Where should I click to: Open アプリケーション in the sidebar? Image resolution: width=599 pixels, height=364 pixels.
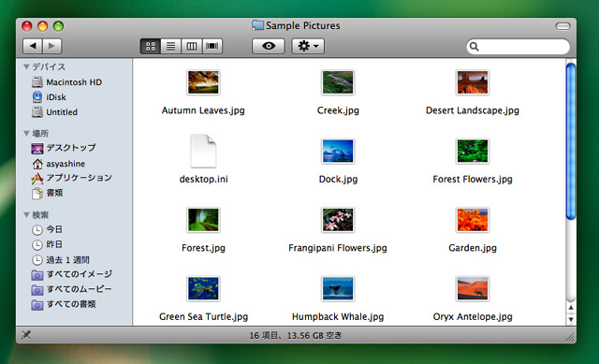pyautogui.click(x=71, y=178)
